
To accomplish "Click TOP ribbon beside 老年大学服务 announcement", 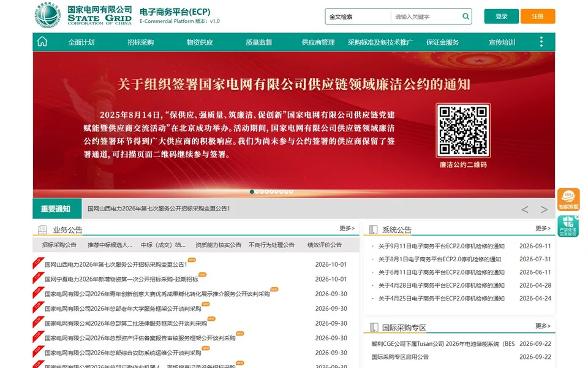I will (38, 307).
